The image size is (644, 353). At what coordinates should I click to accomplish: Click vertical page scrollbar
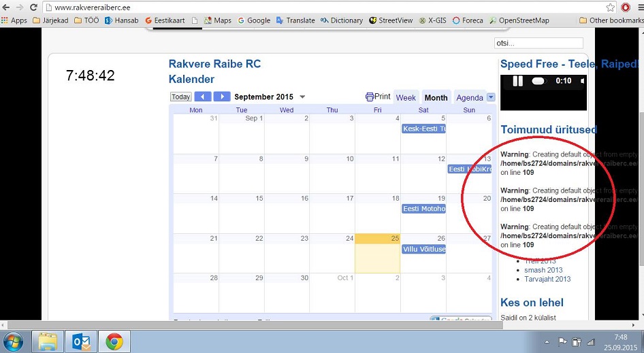pyautogui.click(x=641, y=189)
